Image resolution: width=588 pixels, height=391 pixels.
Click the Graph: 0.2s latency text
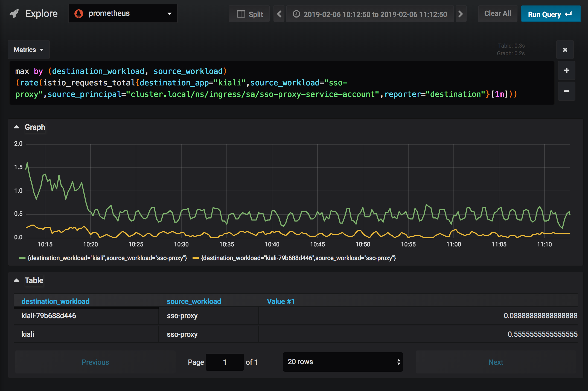511,53
